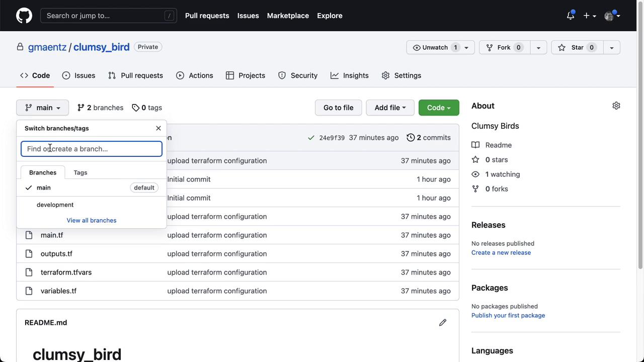Click View all branches link
Screen dimensions: 644x362
point(92,220)
